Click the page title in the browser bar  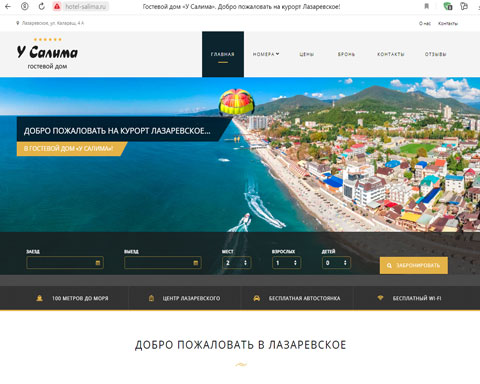pos(241,7)
